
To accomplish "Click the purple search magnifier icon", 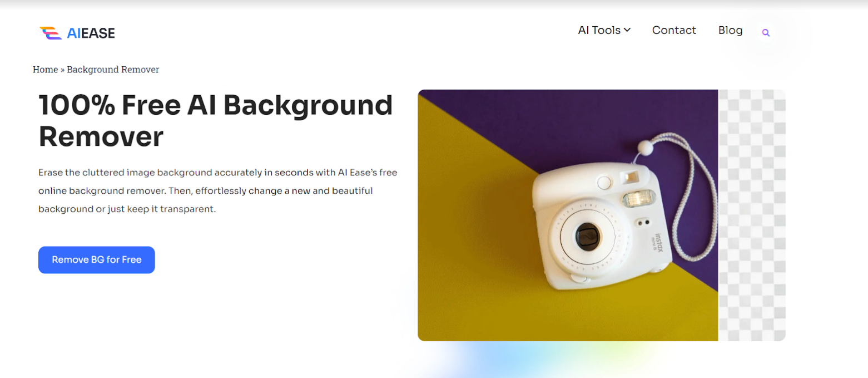I will (766, 33).
